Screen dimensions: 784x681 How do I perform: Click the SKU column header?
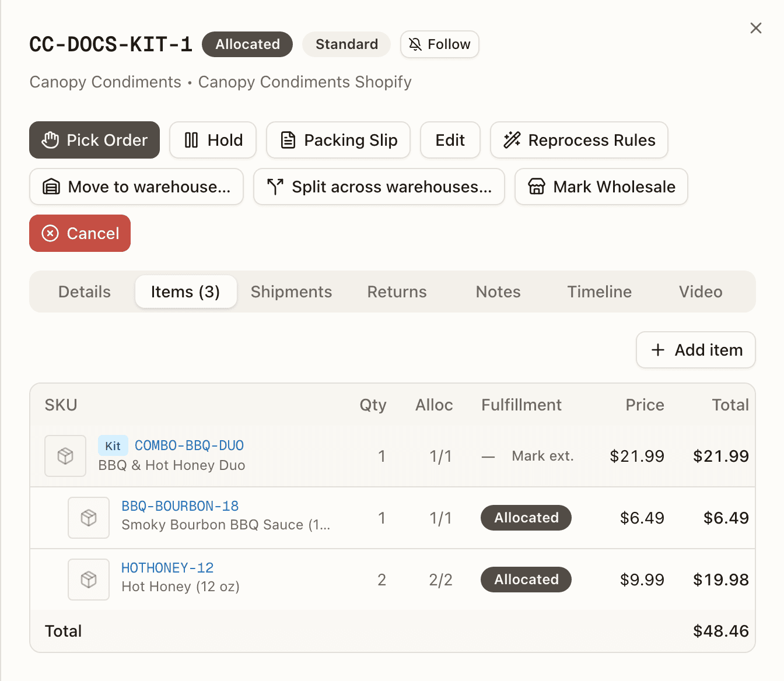pos(61,405)
